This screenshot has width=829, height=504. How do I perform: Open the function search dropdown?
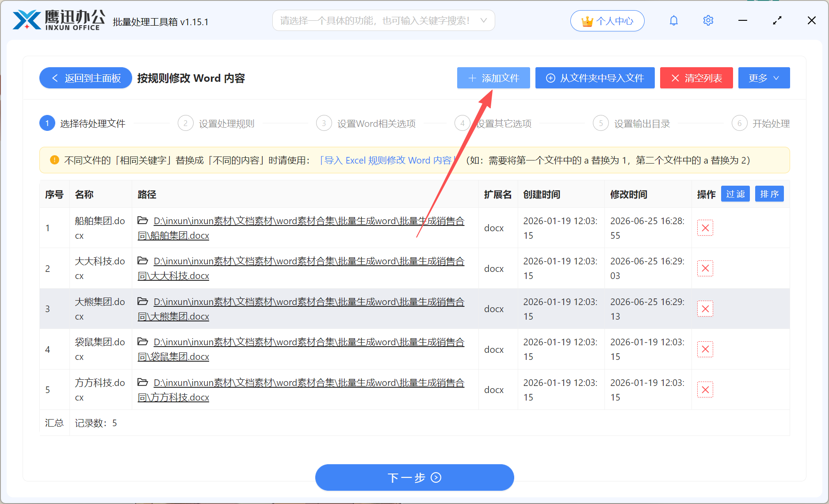tap(383, 21)
